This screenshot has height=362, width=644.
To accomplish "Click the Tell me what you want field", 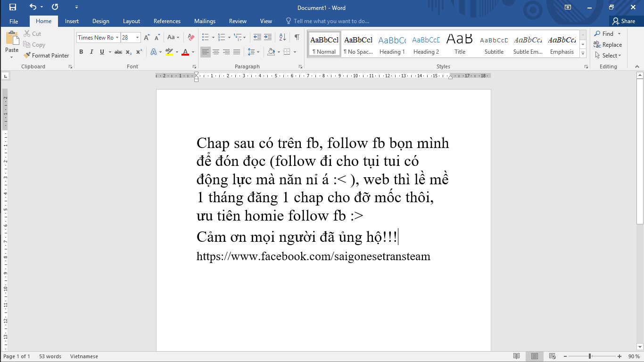I will [x=331, y=21].
